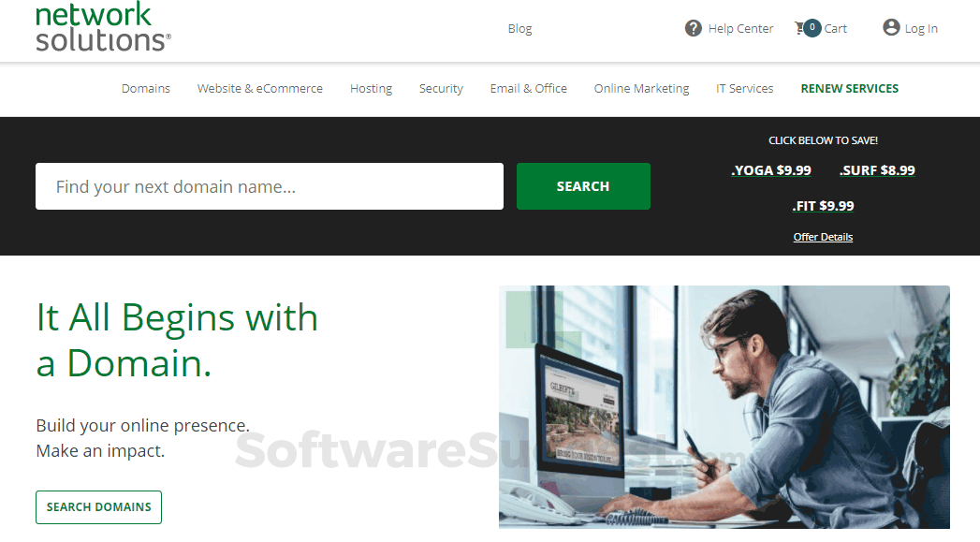The width and height of the screenshot is (980, 542).
Task: Select the Log In person icon
Action: pos(891,28)
